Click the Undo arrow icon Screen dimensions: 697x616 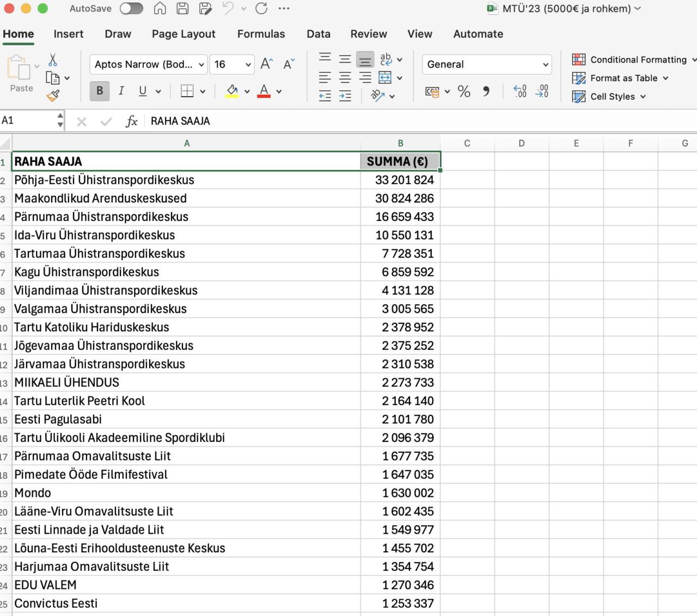[x=228, y=8]
